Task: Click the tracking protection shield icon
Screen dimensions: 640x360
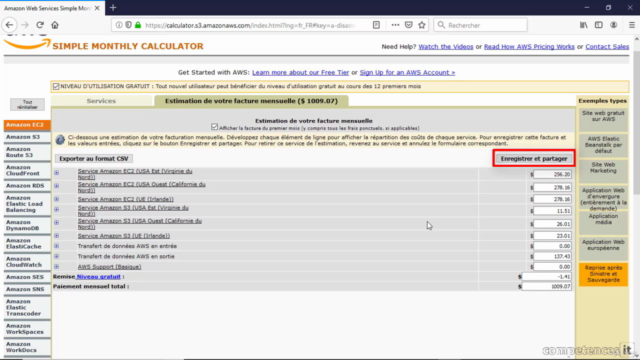Action: [x=129, y=25]
